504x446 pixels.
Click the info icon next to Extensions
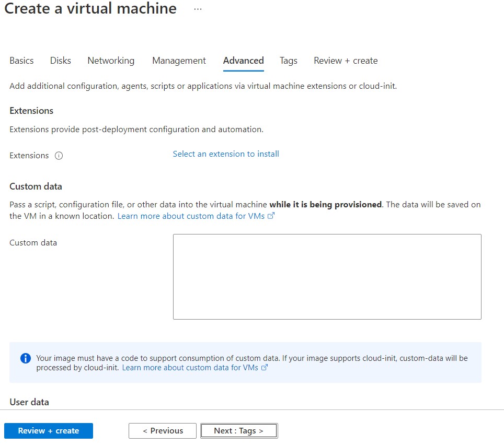pyautogui.click(x=59, y=156)
